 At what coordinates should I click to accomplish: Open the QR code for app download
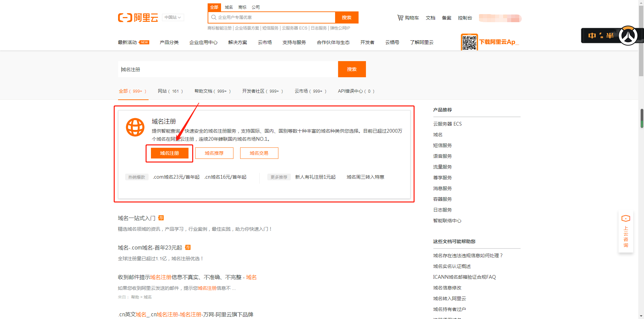coord(469,42)
